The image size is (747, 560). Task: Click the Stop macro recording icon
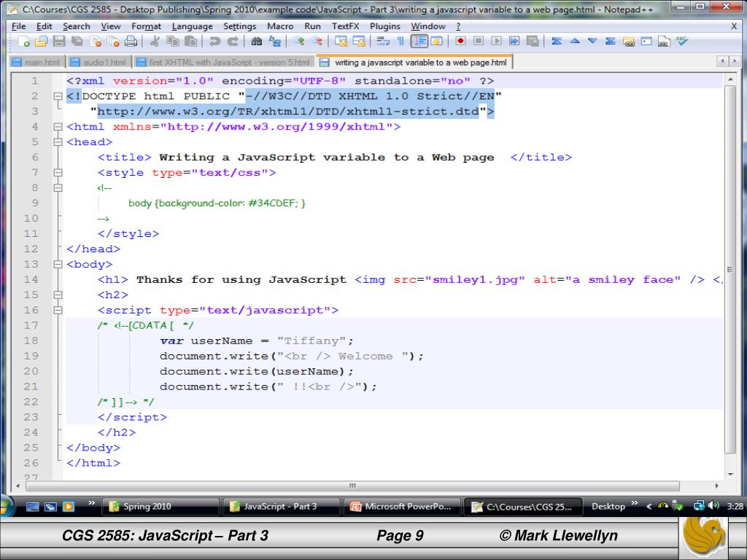coord(479,42)
